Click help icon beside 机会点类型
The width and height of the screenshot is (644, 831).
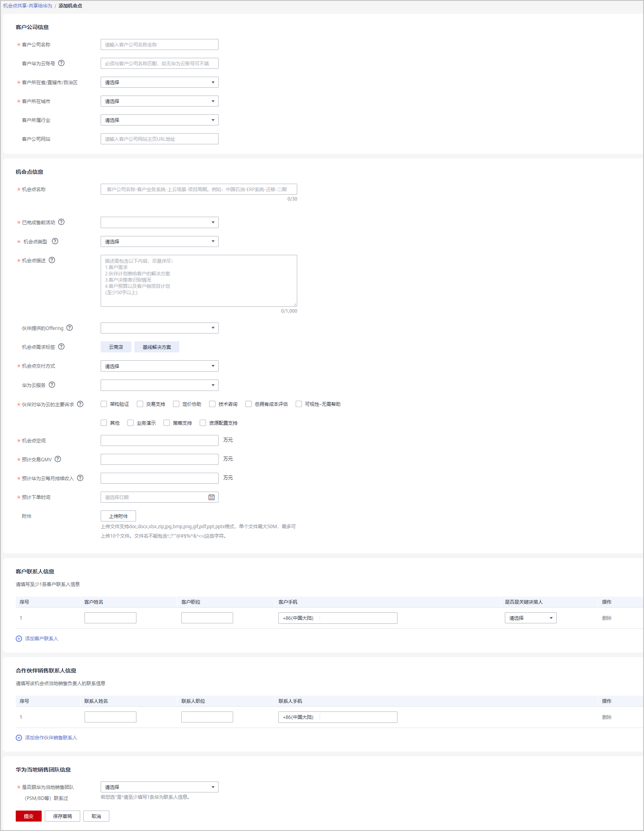click(55, 241)
